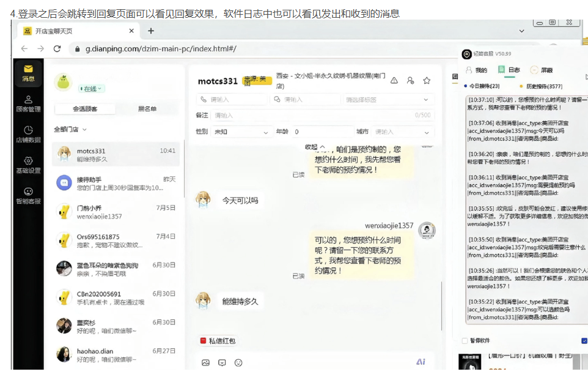Open 基础设置 basic settings gear icon
The width and height of the screenshot is (588, 377).
point(28,165)
